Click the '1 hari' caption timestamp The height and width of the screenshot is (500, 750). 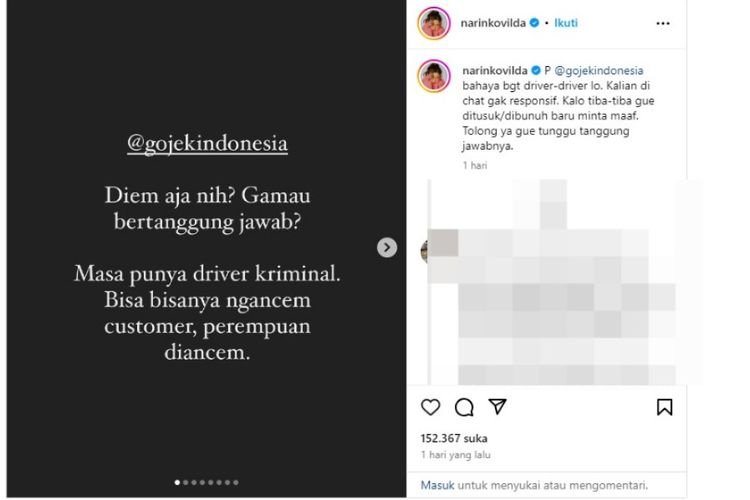pos(474,166)
